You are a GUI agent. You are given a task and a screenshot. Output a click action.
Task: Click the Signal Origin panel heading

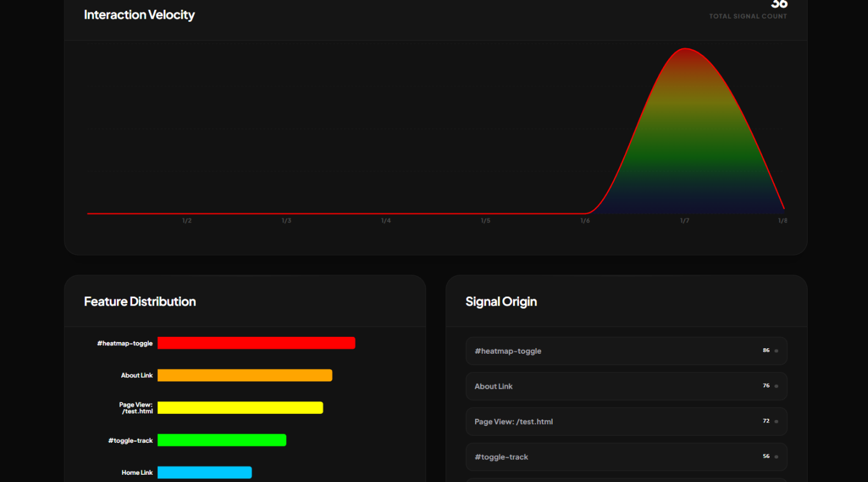[501, 301]
